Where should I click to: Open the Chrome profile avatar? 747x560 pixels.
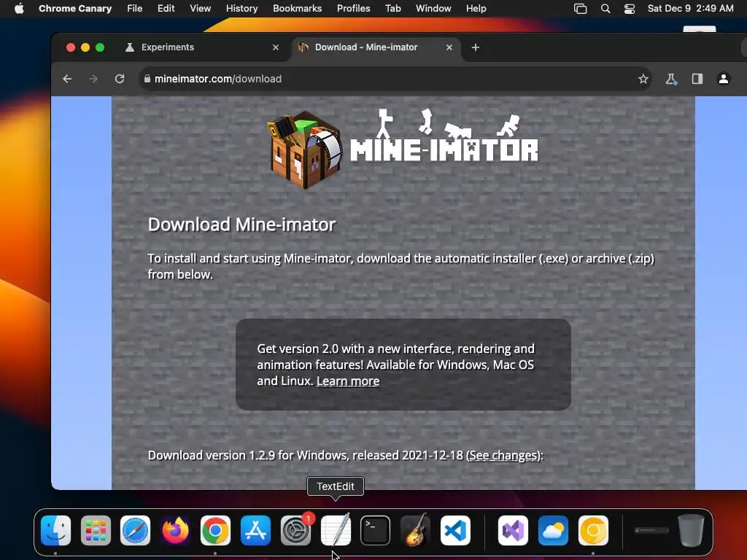click(x=723, y=79)
